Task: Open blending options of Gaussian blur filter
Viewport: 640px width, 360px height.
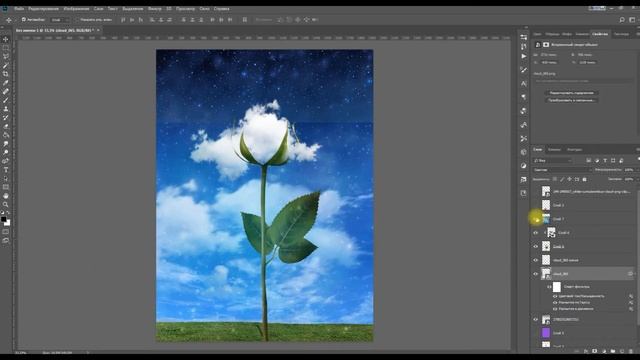Action: tap(631, 302)
